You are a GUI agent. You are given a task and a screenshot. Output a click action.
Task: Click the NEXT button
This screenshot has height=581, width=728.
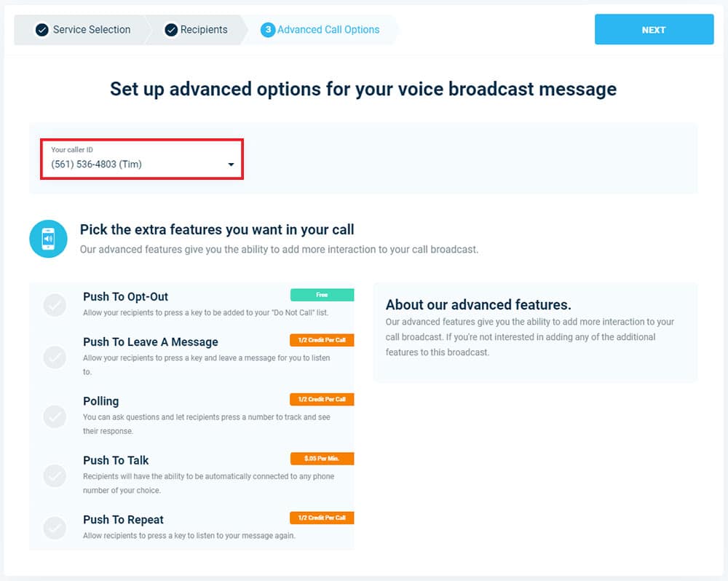coord(654,30)
